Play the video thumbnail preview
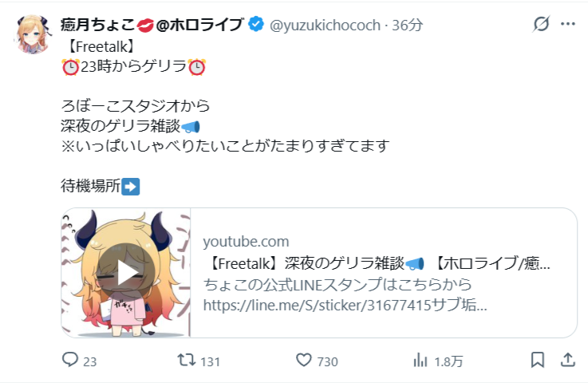The image size is (588, 383). click(x=126, y=273)
